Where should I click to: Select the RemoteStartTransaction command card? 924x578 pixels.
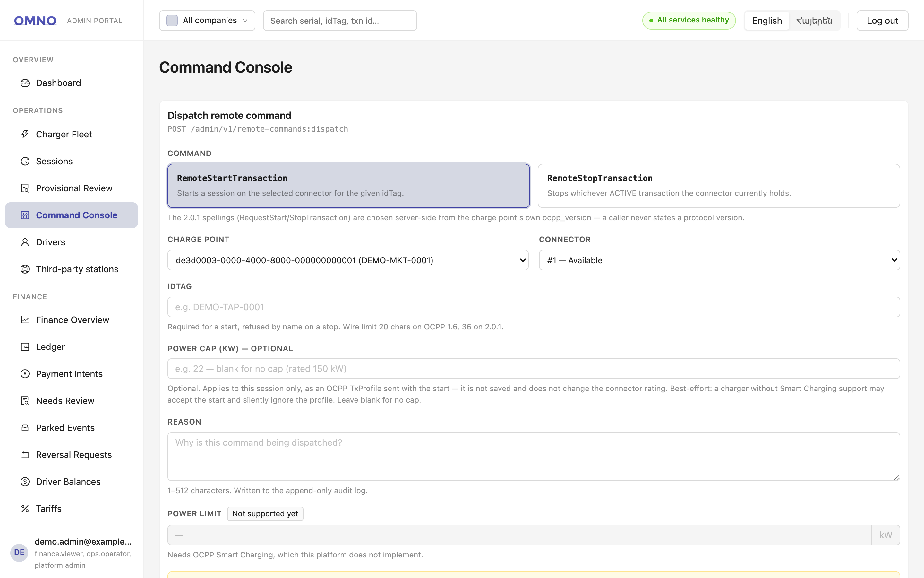349,186
